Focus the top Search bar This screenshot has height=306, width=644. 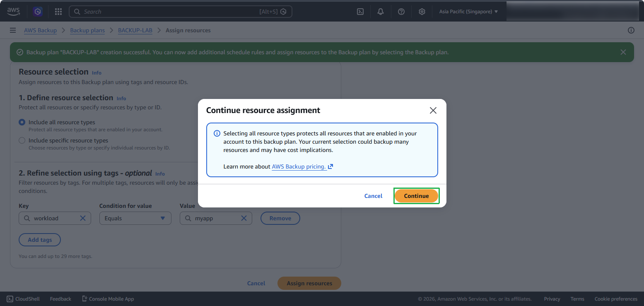pyautogui.click(x=181, y=12)
